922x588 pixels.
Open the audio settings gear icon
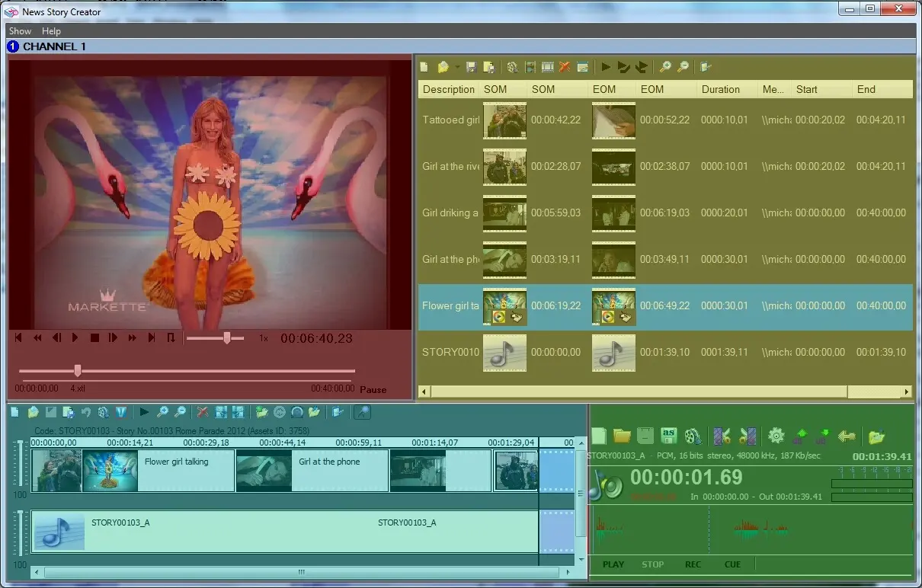pyautogui.click(x=776, y=436)
